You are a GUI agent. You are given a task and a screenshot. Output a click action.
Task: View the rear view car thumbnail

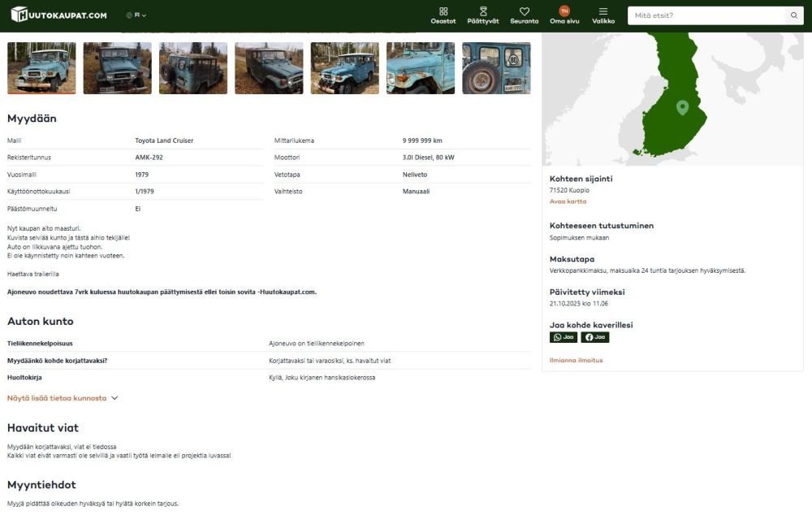coord(193,68)
